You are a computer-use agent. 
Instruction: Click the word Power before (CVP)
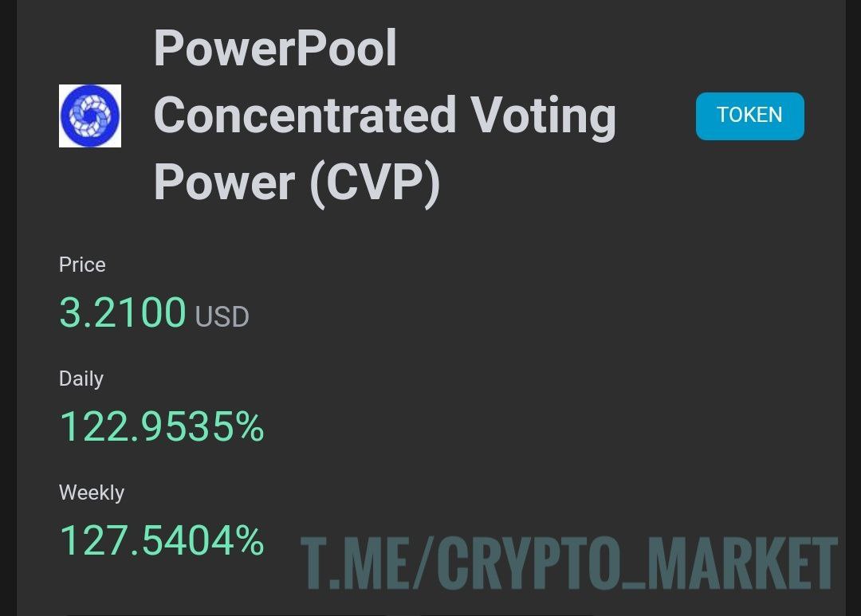tap(224, 182)
